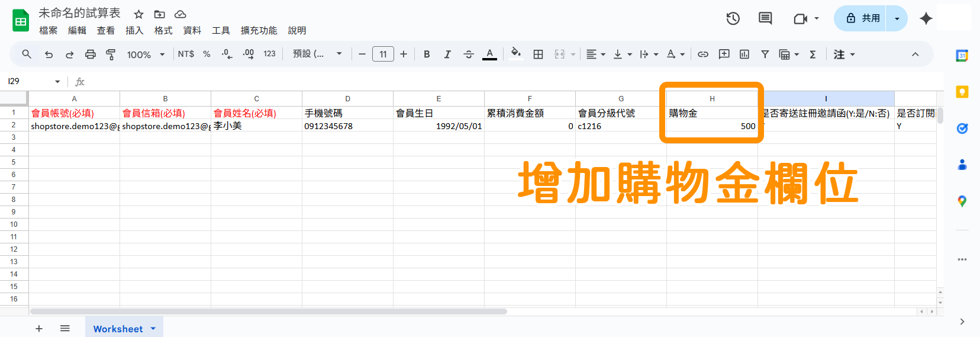This screenshot has height=337, width=980.
Task: Create a filter
Action: click(765, 54)
